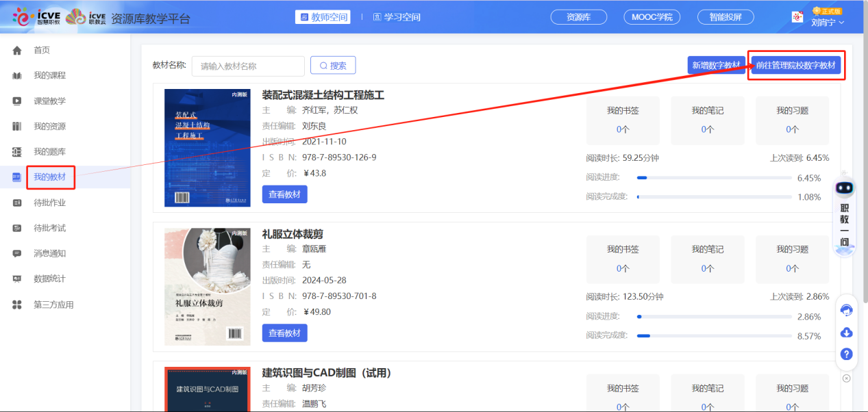This screenshot has width=868, height=412.
Task: Click the 首页 home icon in sidebar
Action: coord(17,51)
